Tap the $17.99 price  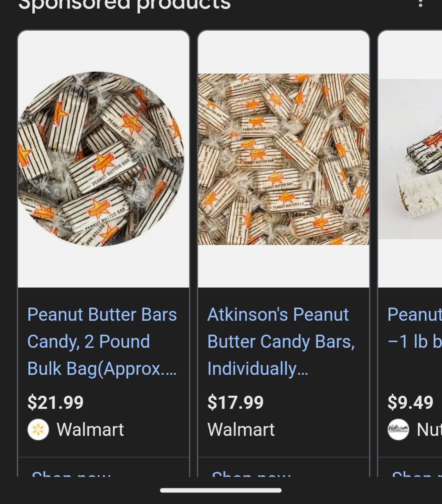(x=236, y=402)
